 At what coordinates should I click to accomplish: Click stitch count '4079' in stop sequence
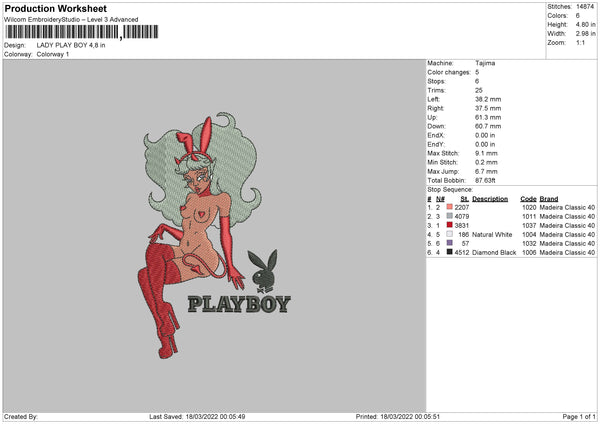tap(461, 217)
